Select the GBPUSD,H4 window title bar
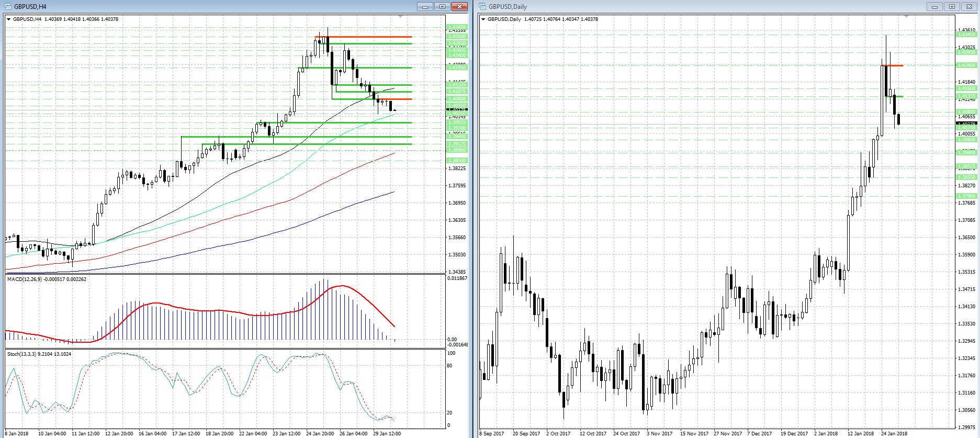This screenshot has width=980, height=438. pyautogui.click(x=209, y=7)
